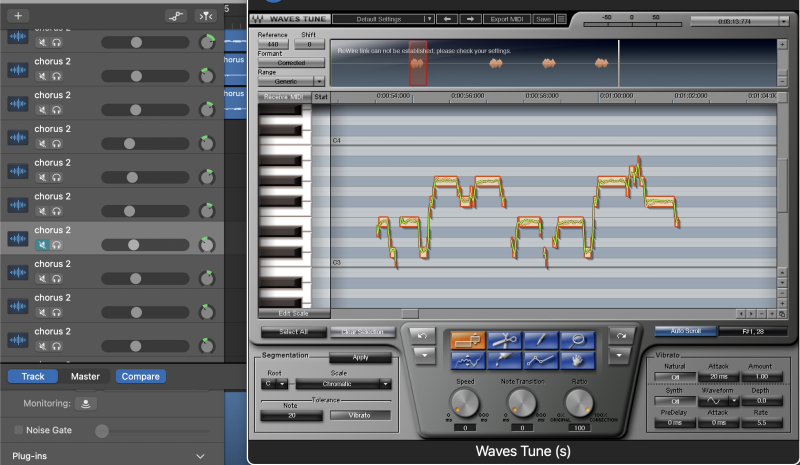Viewport: 800px width, 465px height.
Task: Toggle the Receive MIDI button
Action: pos(284,96)
